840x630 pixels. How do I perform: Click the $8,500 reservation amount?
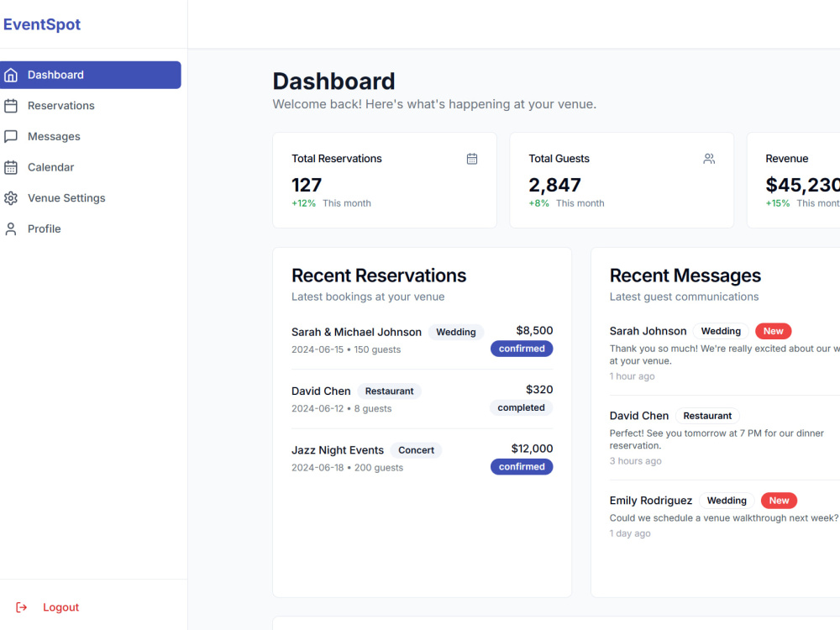tap(534, 330)
